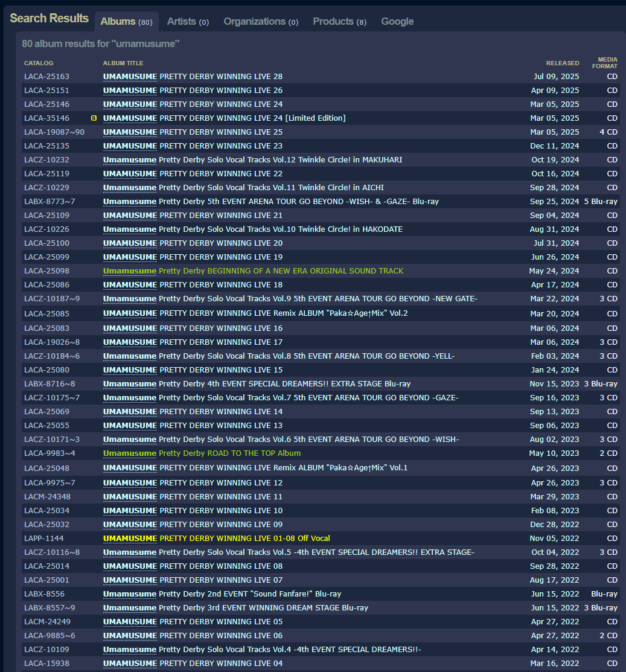Open WINNING LIVE 15 album link
The height and width of the screenshot is (672, 626).
tap(193, 370)
